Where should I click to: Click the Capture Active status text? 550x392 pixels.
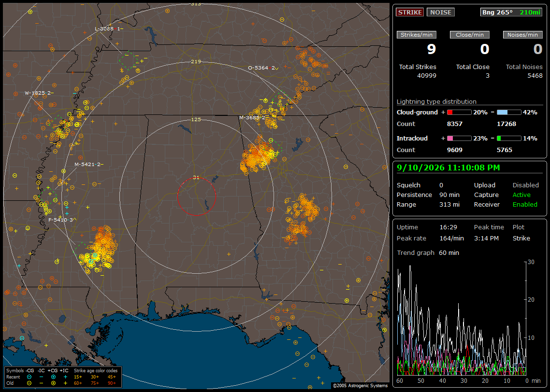coord(521,195)
